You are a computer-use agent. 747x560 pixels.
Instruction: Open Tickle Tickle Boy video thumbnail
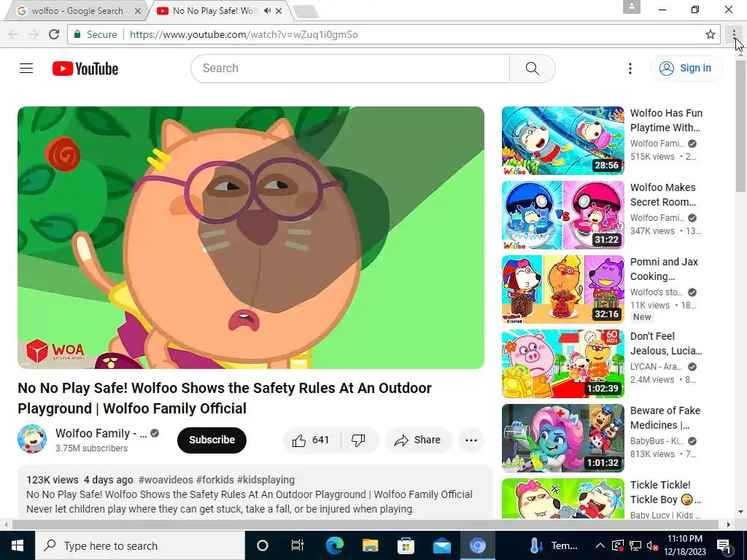(562, 499)
